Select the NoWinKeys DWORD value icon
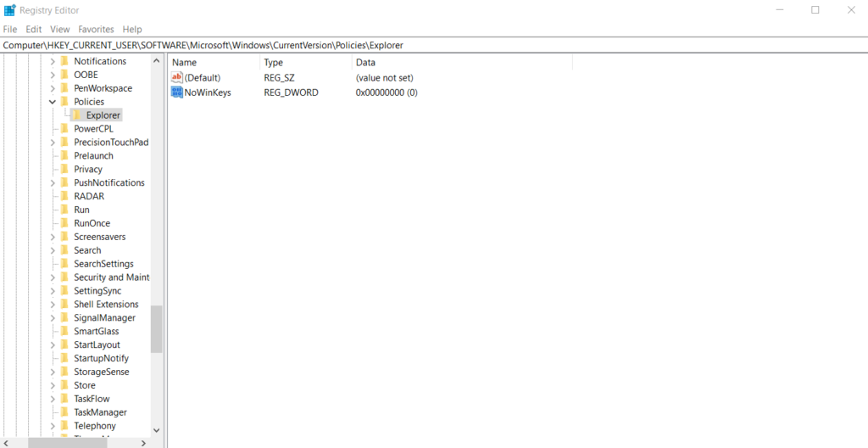Image resolution: width=868 pixels, height=448 pixels. click(177, 92)
